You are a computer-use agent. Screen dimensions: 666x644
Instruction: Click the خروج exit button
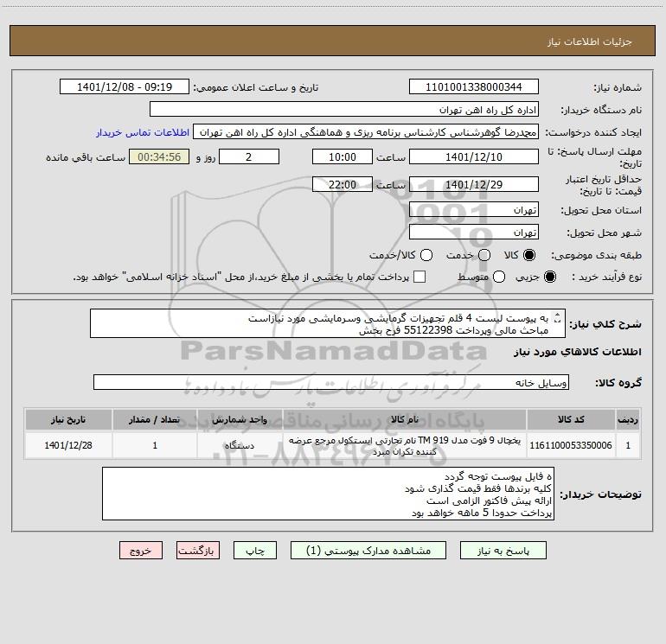click(x=141, y=551)
